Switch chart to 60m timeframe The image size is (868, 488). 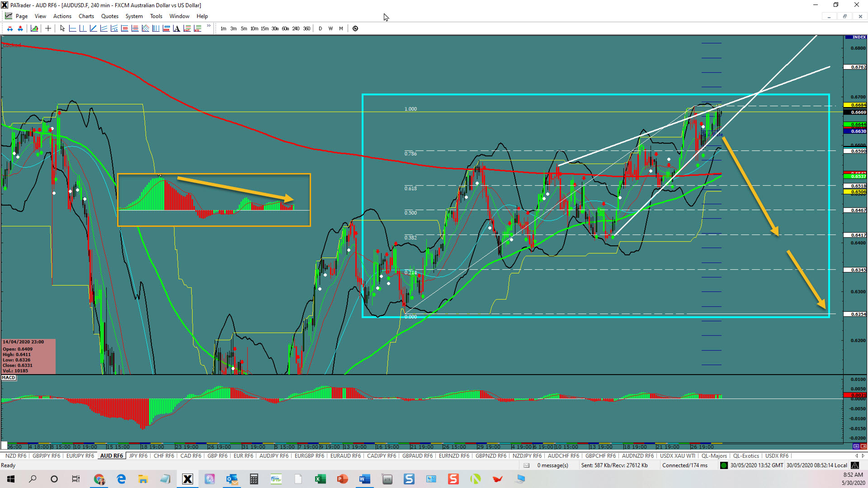coord(285,29)
